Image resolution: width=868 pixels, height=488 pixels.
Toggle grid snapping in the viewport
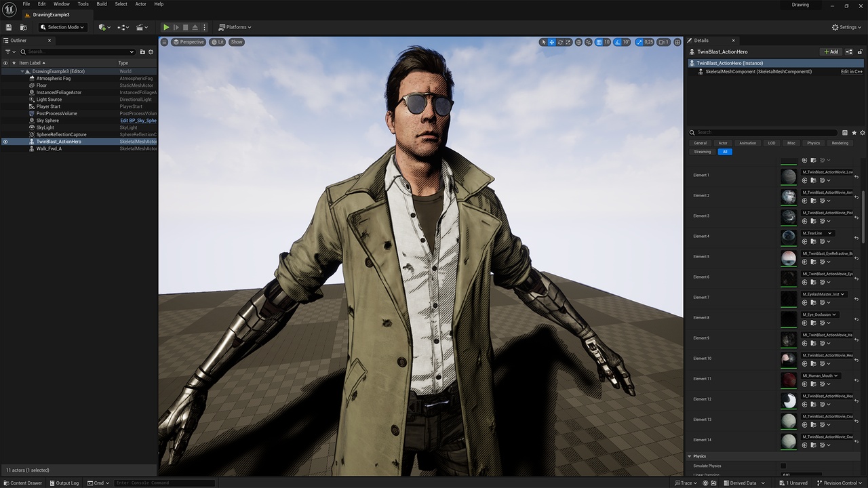click(599, 42)
